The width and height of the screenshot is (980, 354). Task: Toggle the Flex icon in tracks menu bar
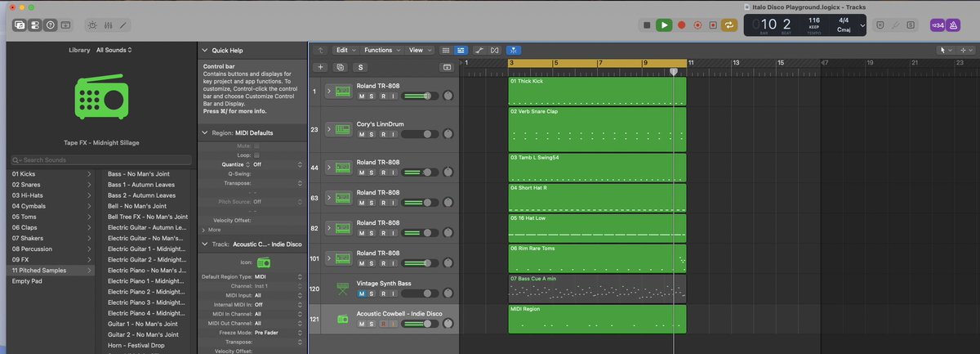(495, 50)
